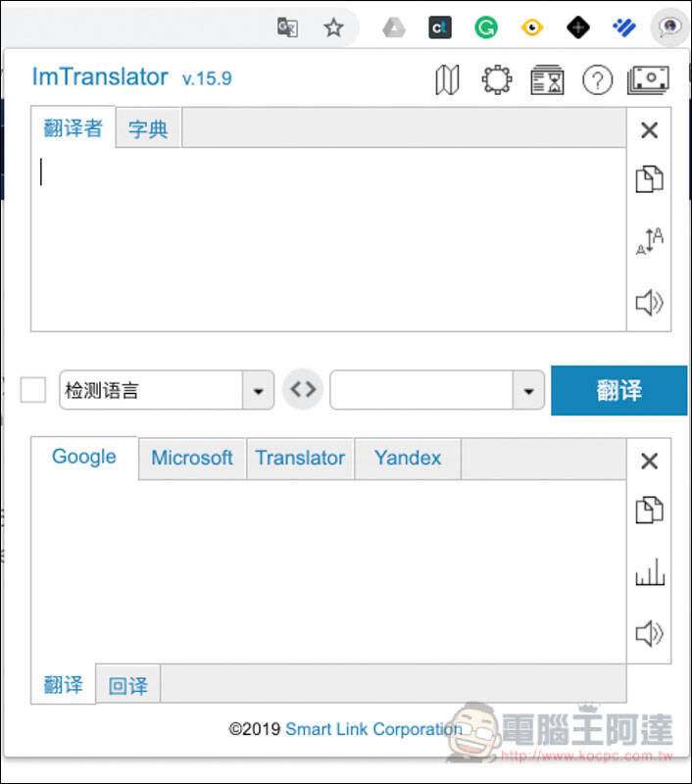Image resolution: width=692 pixels, height=784 pixels.
Task: Open the dark 'ct' extension icon
Action: coord(440,27)
